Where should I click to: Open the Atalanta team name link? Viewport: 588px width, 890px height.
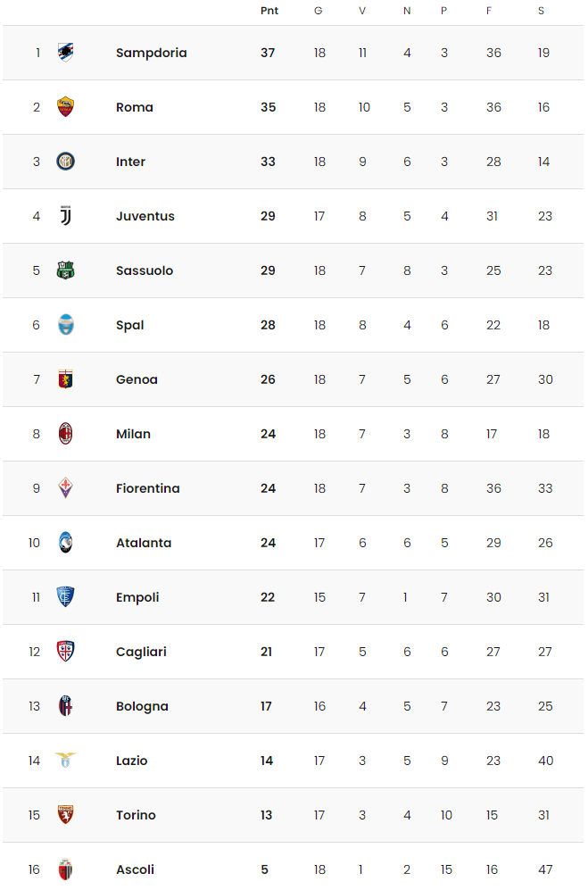(144, 544)
